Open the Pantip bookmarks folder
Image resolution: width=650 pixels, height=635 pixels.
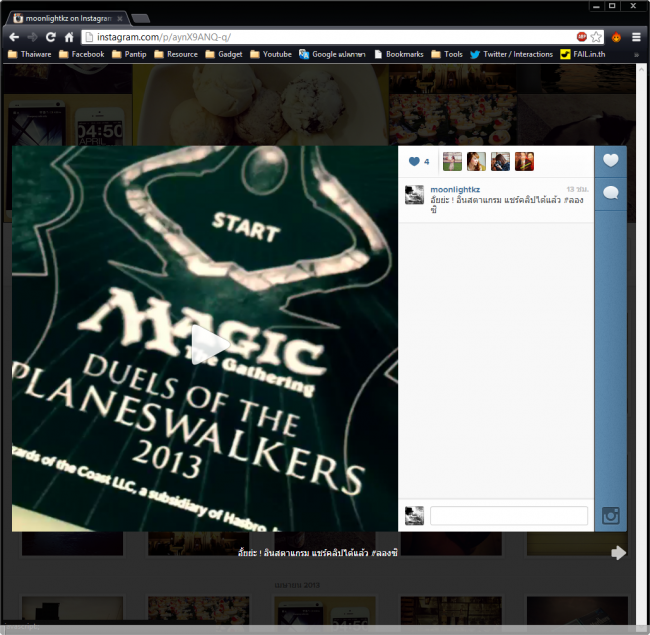point(129,54)
